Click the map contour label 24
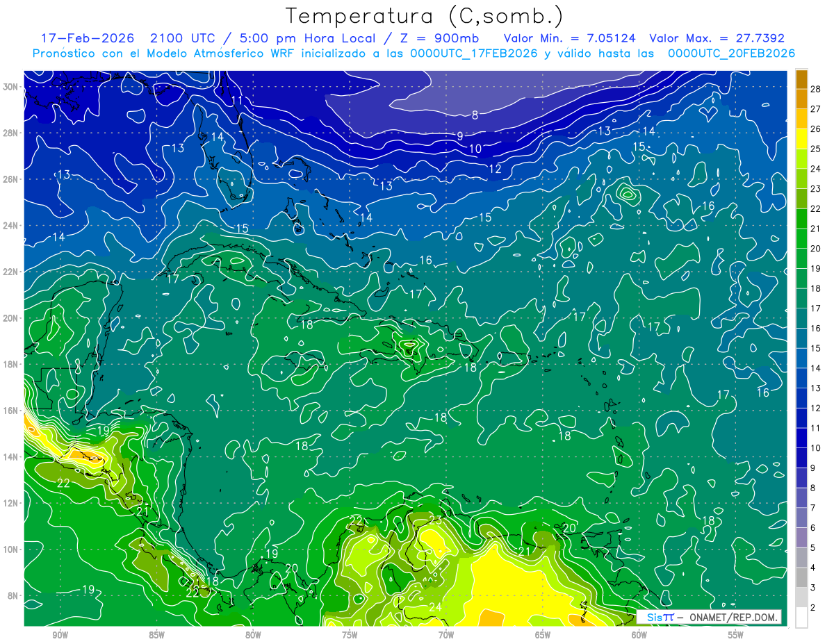This screenshot has width=834, height=644. click(436, 607)
